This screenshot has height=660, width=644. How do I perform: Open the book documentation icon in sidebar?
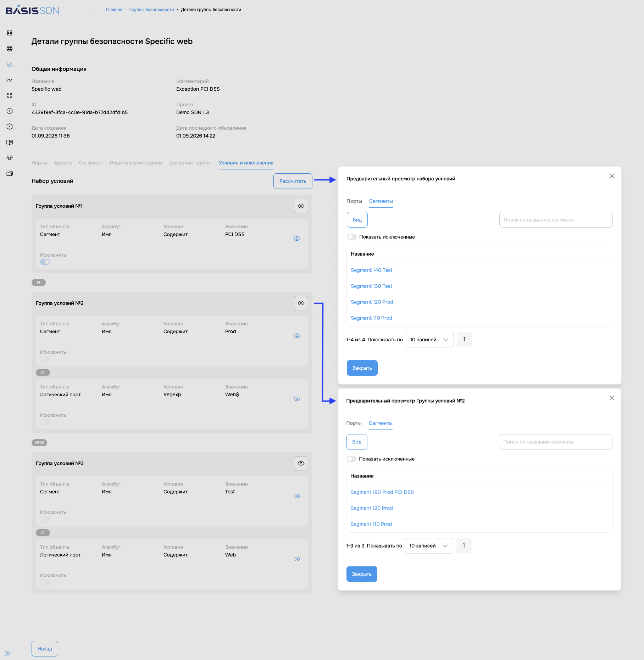click(x=10, y=142)
